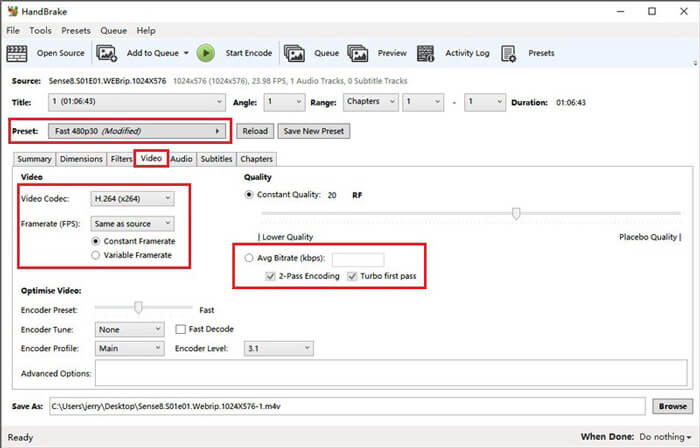The width and height of the screenshot is (700, 448).
Task: Click the Add to Queue picture icon
Action: coord(107,54)
